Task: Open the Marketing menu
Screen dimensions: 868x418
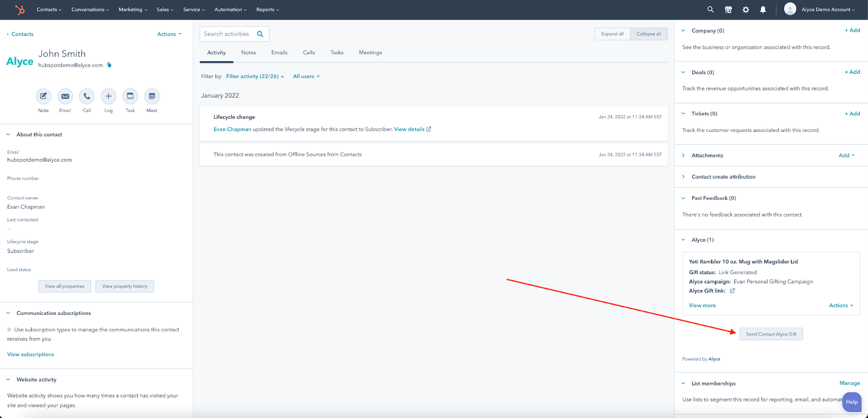Action: click(133, 10)
